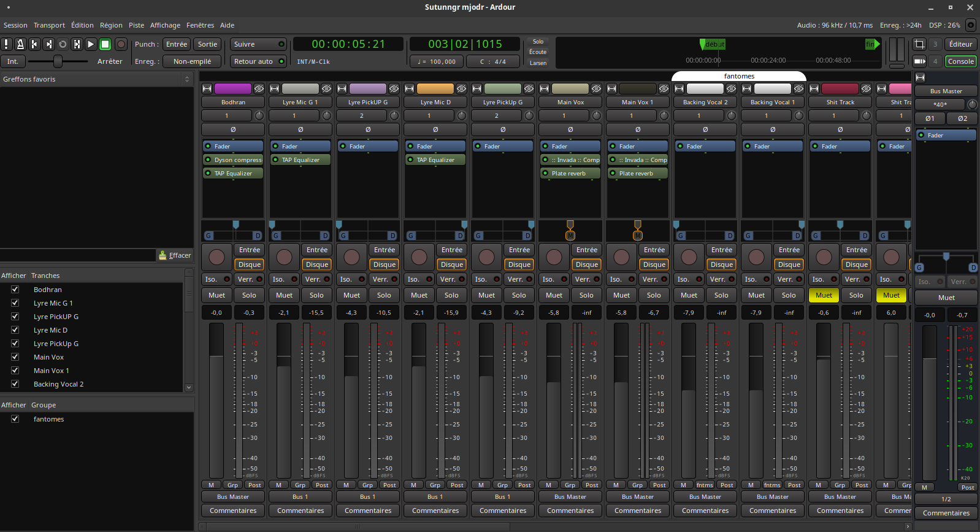The width and height of the screenshot is (980, 532).
Task: Open the Piste menu
Action: click(x=136, y=25)
